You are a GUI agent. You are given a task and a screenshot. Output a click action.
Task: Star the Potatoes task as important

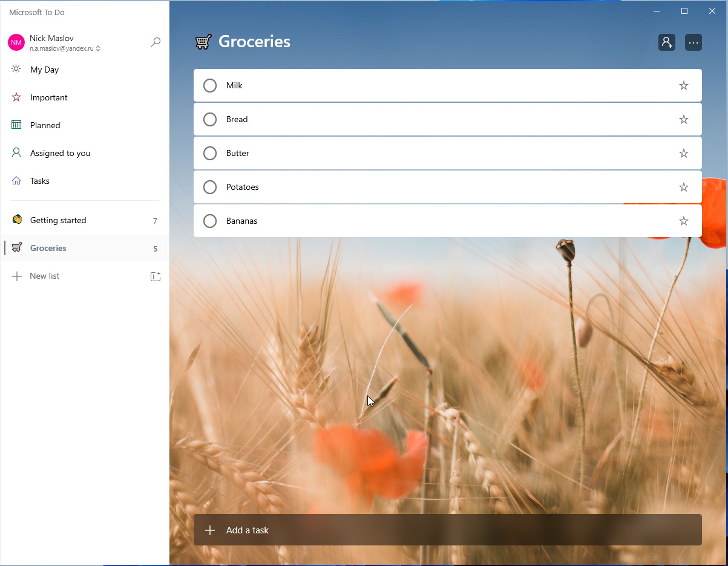(x=684, y=187)
